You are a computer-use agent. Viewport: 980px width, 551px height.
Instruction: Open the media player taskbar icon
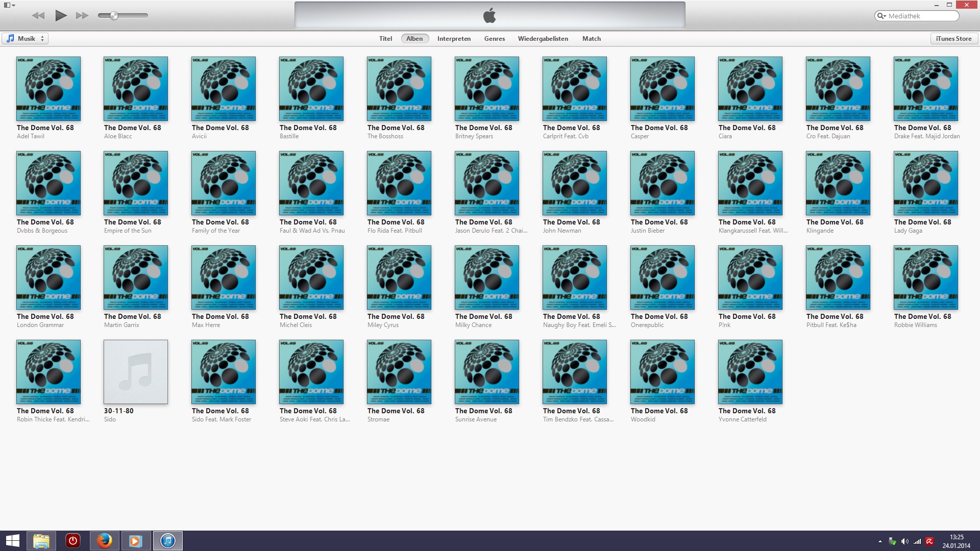[136, 541]
